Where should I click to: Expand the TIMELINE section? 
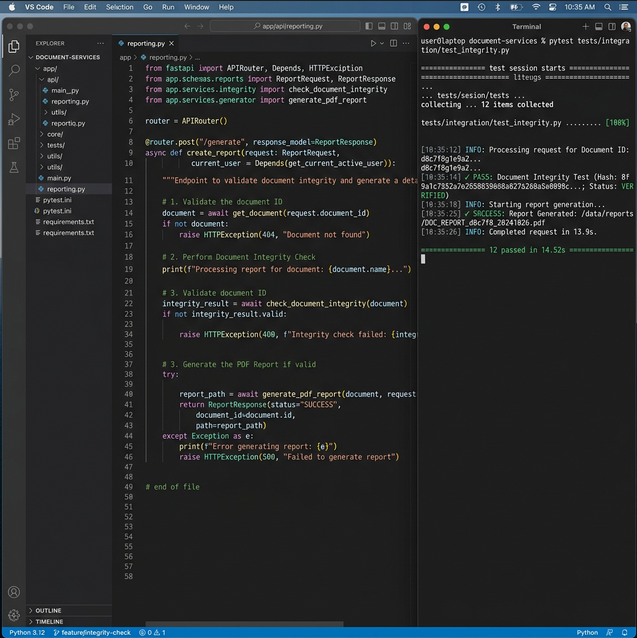point(49,621)
